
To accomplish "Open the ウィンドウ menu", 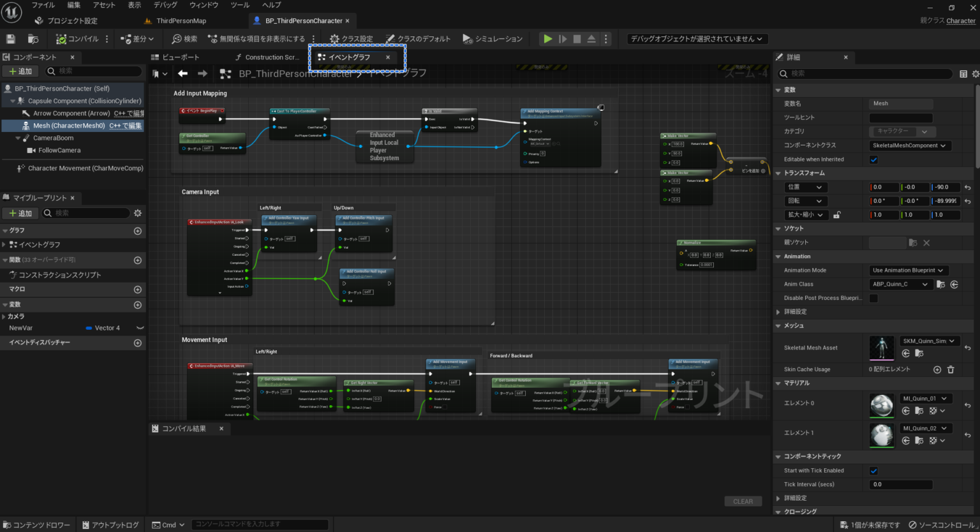I will click(x=204, y=5).
